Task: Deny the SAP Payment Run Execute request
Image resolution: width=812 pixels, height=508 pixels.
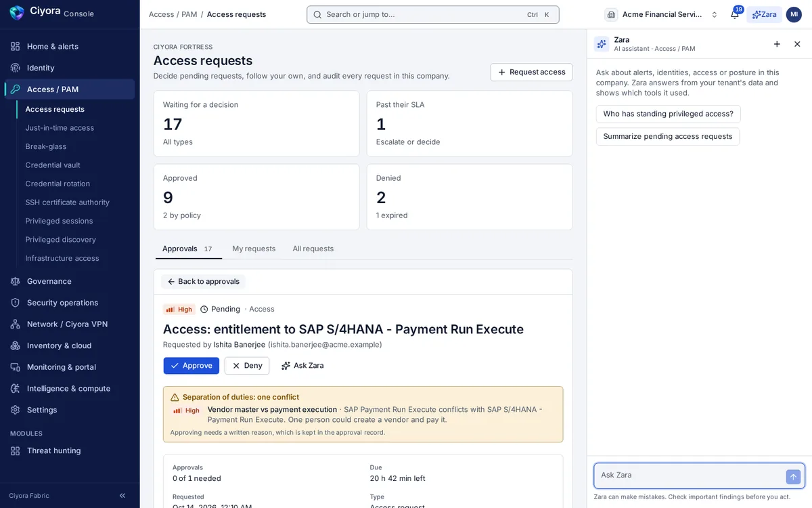Action: tap(247, 366)
